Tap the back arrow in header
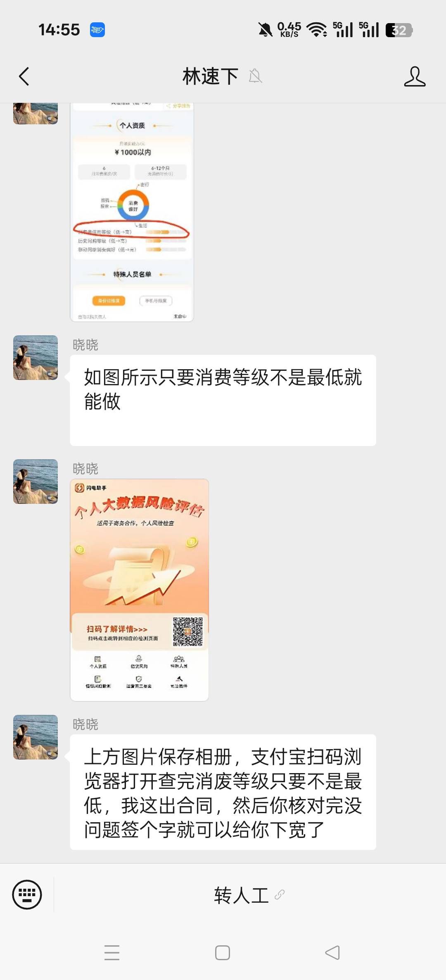The height and width of the screenshot is (980, 446). coord(24,76)
